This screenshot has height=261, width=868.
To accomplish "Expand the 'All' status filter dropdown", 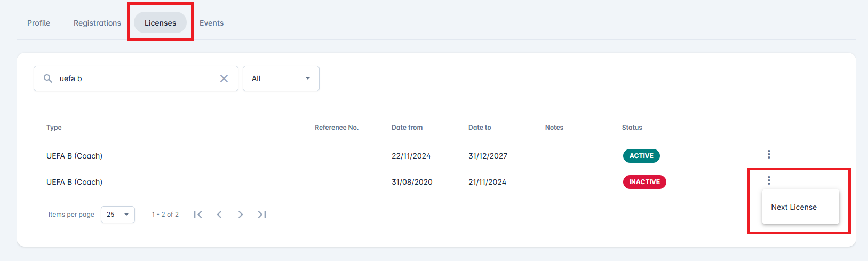I will click(281, 78).
